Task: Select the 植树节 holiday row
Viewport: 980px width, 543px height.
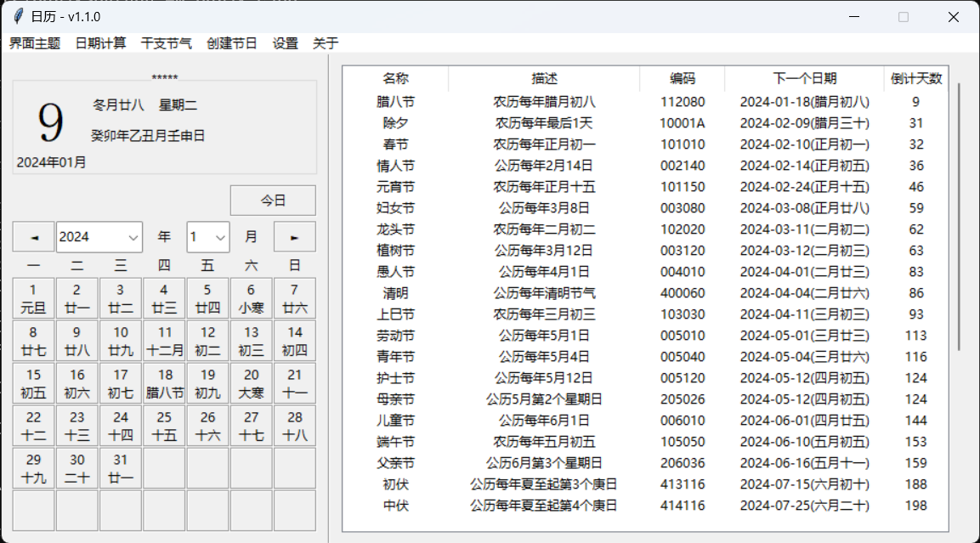Action: [x=646, y=251]
